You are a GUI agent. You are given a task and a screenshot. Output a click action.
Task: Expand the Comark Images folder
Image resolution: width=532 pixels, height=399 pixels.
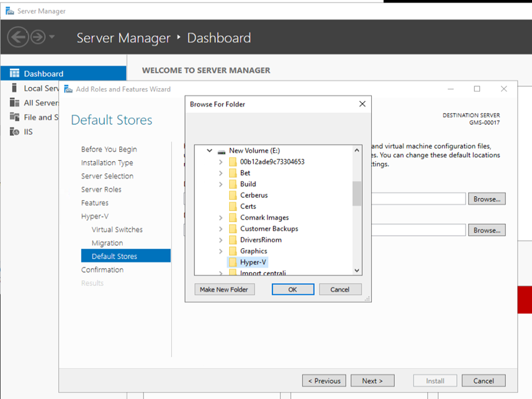pyautogui.click(x=221, y=218)
